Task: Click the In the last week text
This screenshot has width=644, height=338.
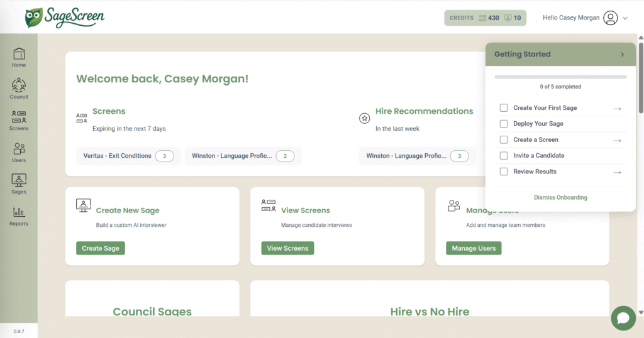Action: tap(397, 129)
